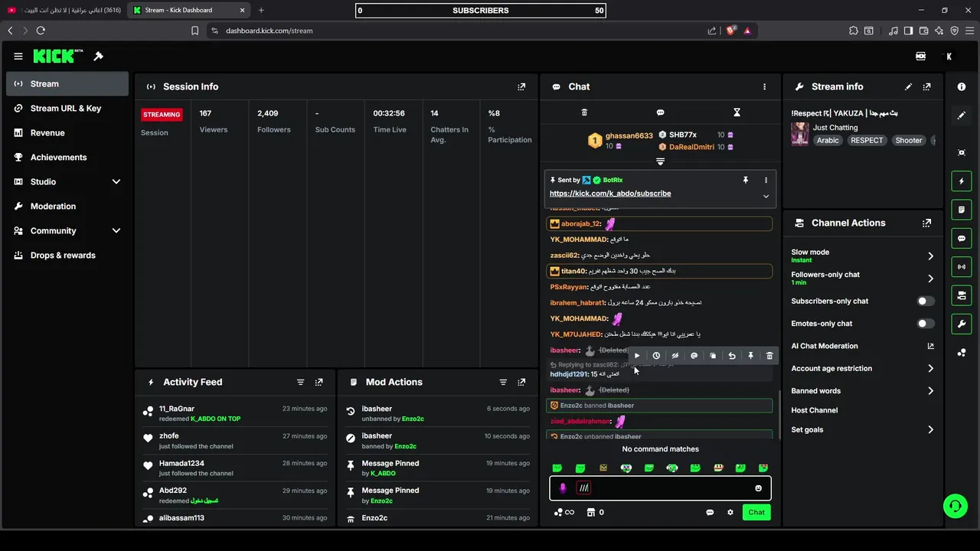This screenshot has height=551, width=980.
Task: Toggle stream preview widget in right sidebar
Action: pos(962,153)
